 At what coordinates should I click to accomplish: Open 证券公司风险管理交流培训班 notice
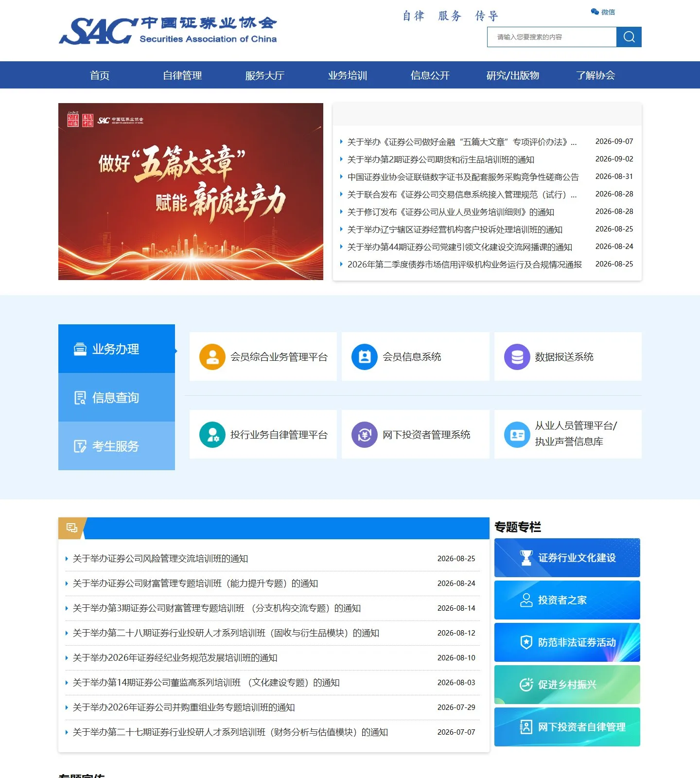(x=160, y=559)
